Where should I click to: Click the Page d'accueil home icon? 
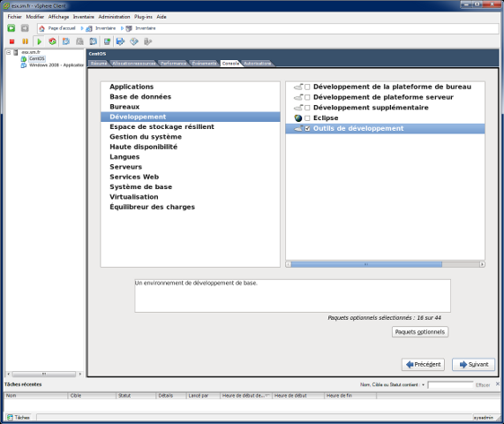tap(41, 28)
